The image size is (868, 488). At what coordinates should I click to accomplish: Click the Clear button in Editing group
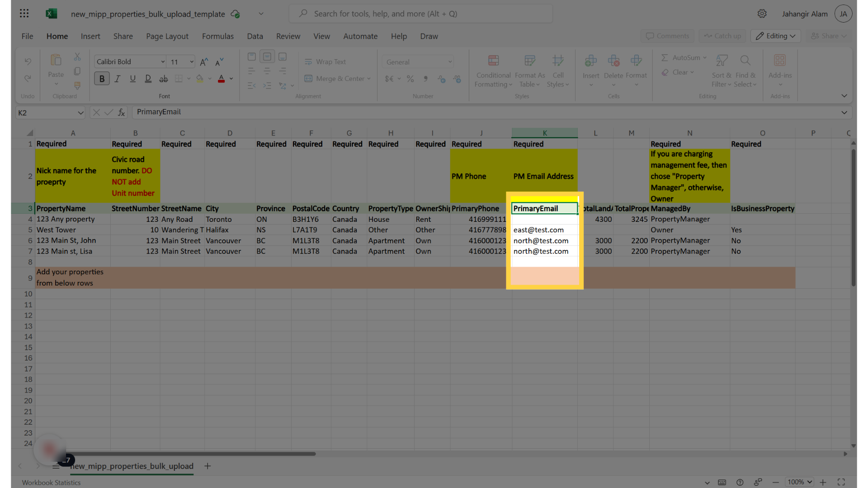tap(678, 72)
